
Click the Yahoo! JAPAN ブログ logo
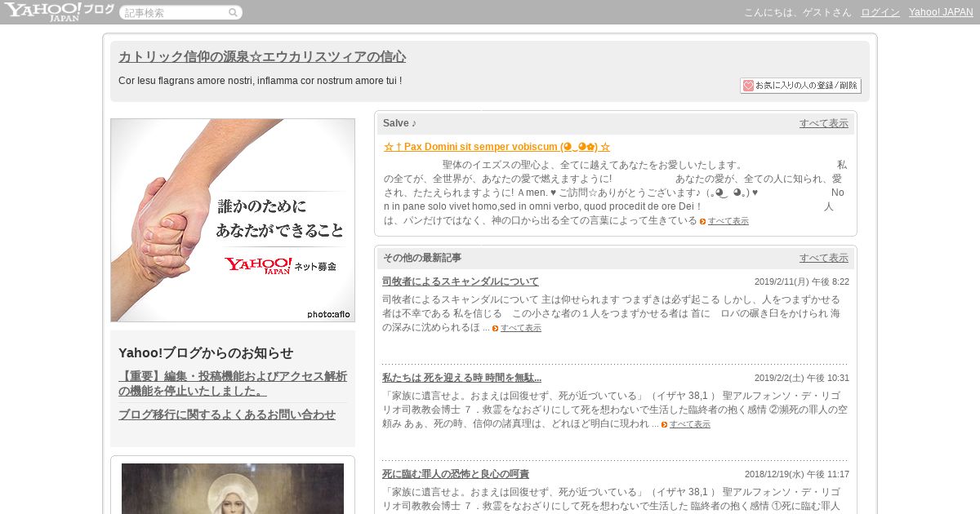pyautogui.click(x=59, y=11)
